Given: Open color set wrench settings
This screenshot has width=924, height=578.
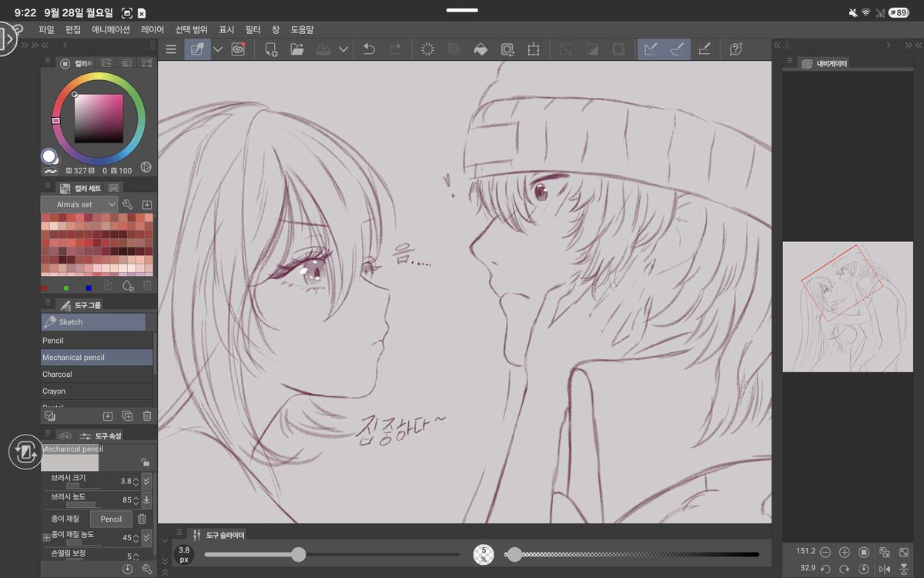Looking at the screenshot, I should pyautogui.click(x=128, y=204).
